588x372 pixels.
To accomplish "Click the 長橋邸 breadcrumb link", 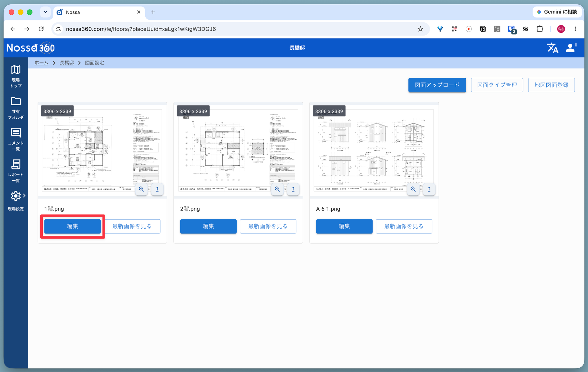I will click(67, 63).
